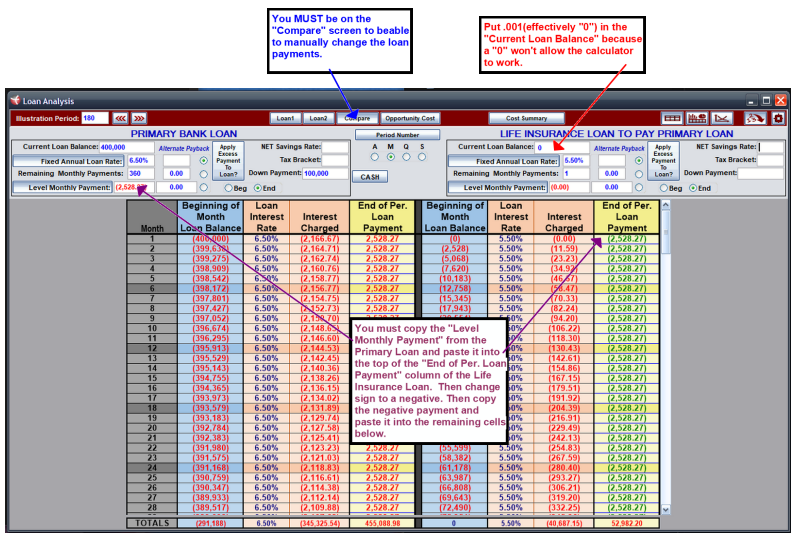The image size is (794, 533).
Task: Click the forward triple-arrow period button
Action: pyautogui.click(x=139, y=118)
